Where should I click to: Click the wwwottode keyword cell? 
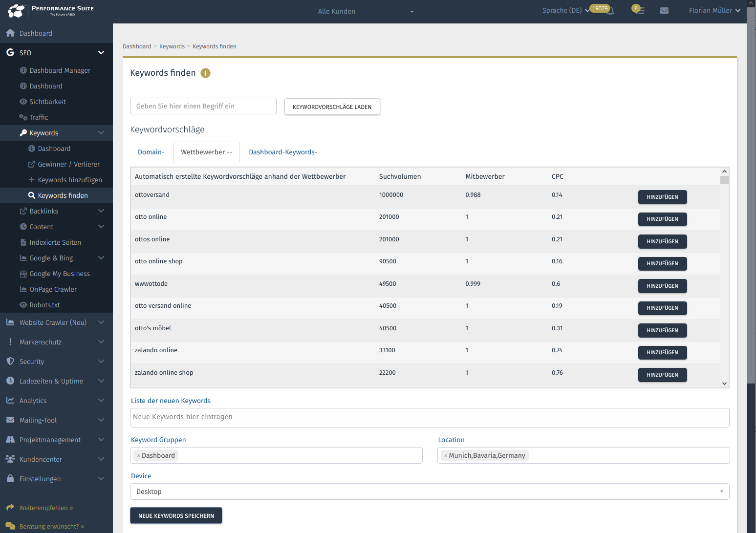click(151, 284)
